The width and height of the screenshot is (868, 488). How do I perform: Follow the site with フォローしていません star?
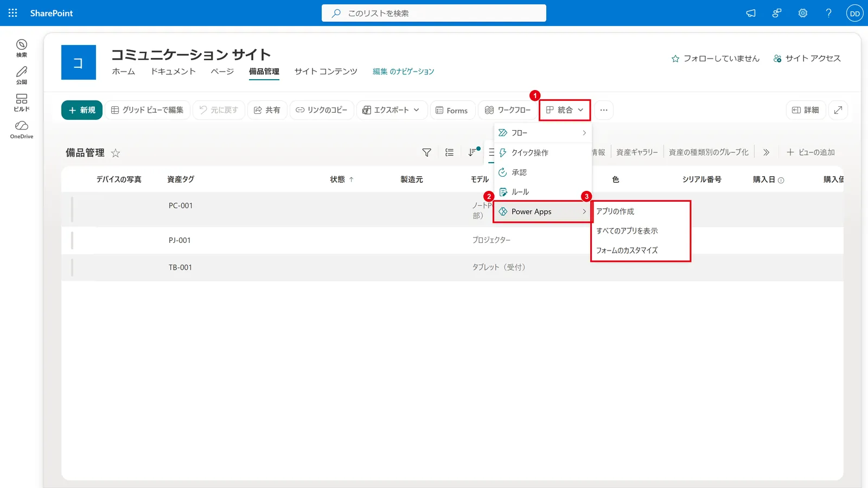click(x=716, y=59)
